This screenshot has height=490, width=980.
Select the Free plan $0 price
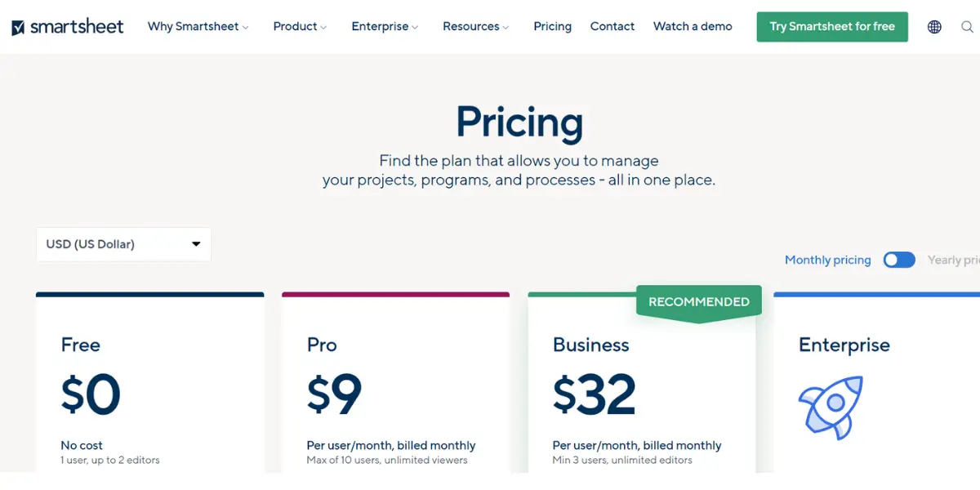click(91, 395)
